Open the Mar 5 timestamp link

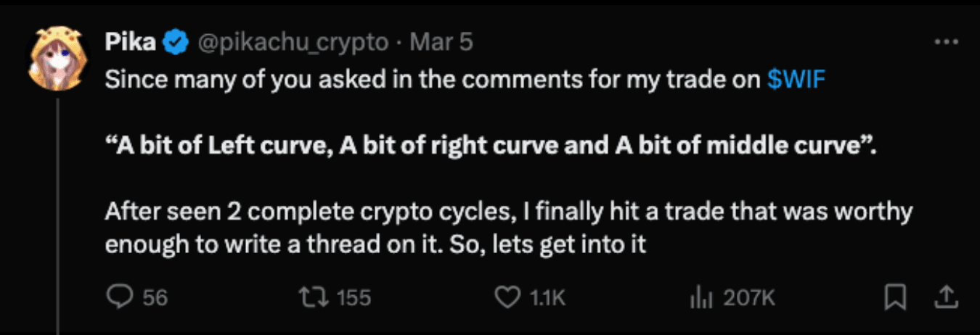[441, 43]
